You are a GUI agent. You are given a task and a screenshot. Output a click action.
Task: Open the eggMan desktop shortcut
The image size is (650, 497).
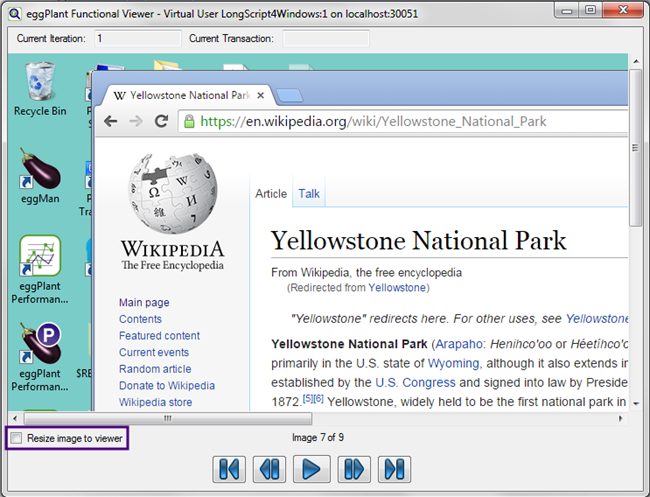tap(40, 170)
